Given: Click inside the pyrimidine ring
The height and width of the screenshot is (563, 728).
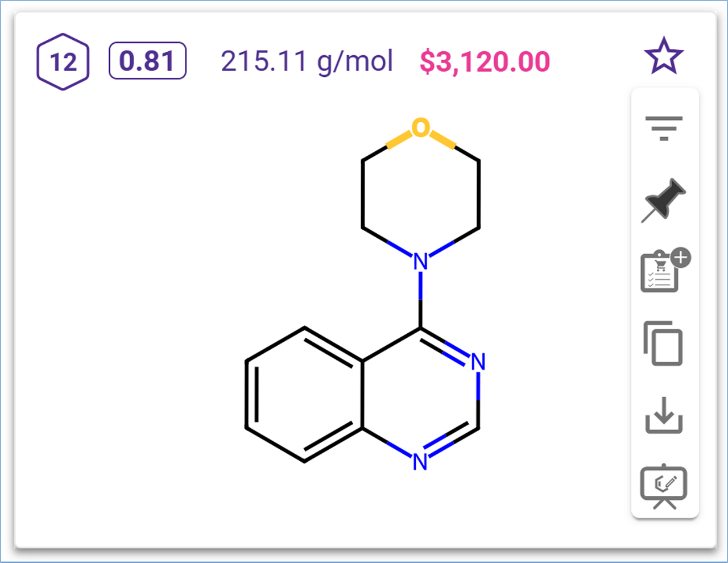Looking at the screenshot, I should coord(420,395).
